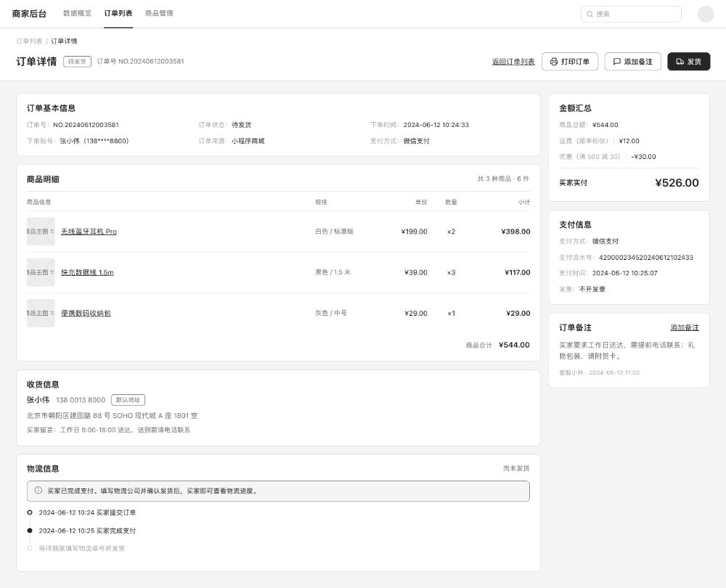This screenshot has height=588, width=726.
Task: Click the subtotal ¥398.00
Action: click(x=515, y=232)
